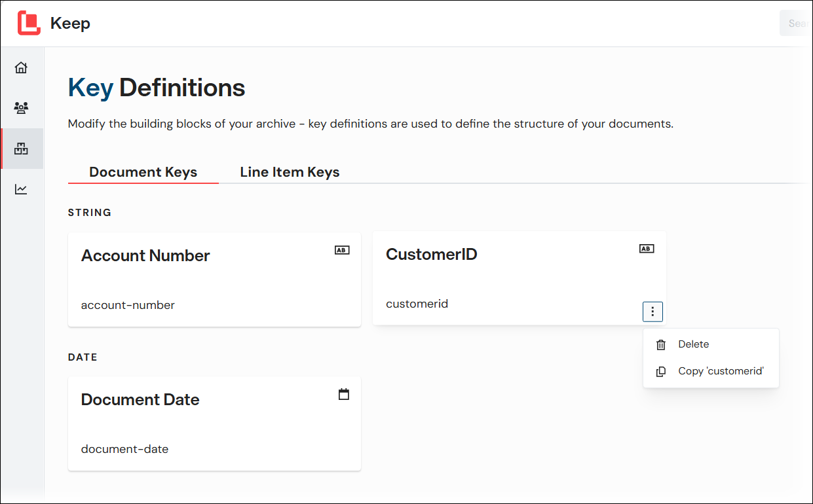813x504 pixels.
Task: Click the 'account-number' key text
Action: pyautogui.click(x=128, y=305)
